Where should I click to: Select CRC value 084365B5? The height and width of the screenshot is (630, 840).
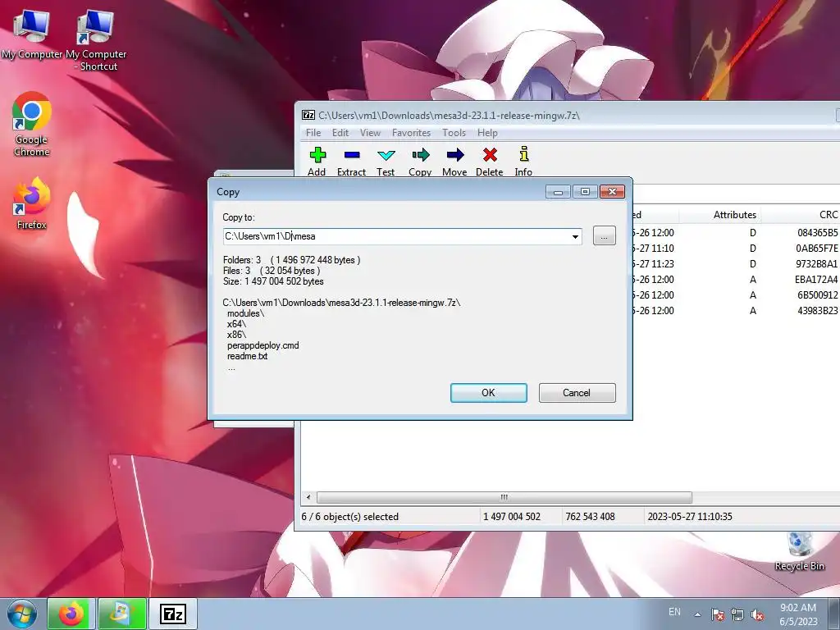pos(818,233)
